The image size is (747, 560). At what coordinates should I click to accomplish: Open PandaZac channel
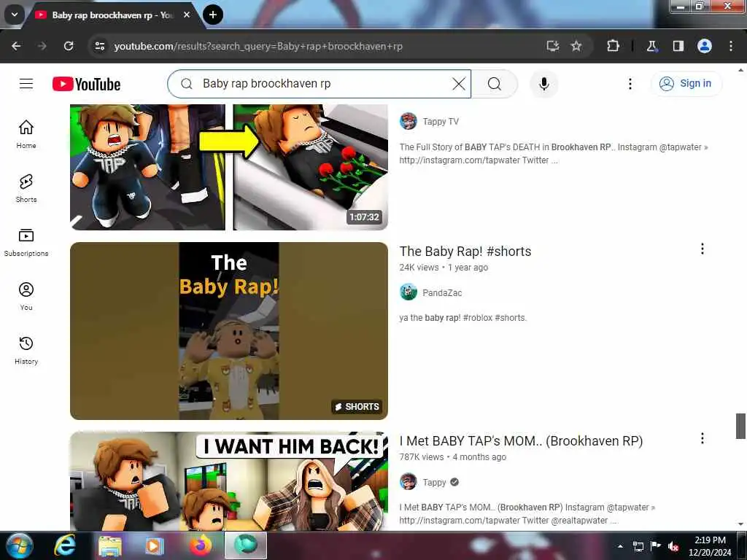click(x=442, y=293)
